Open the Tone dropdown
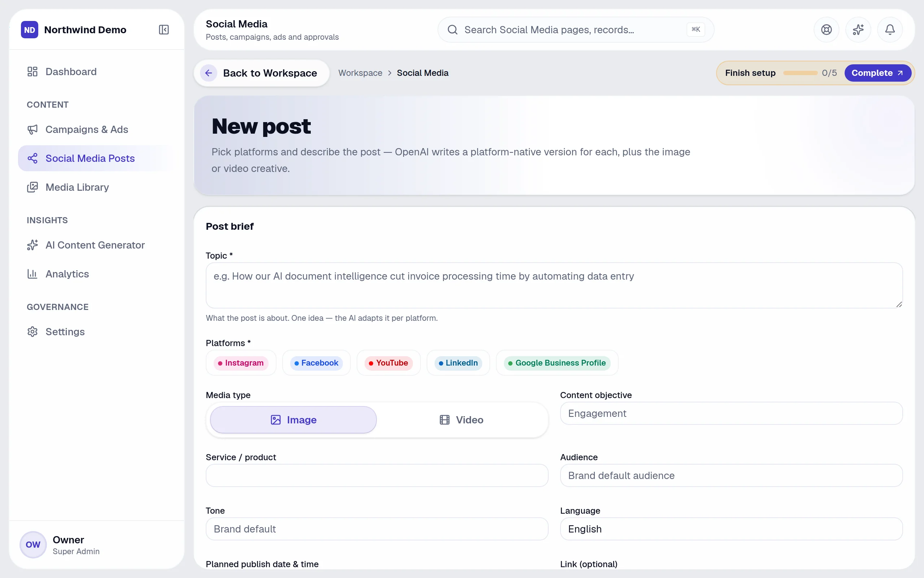Screen dimensions: 924x578 coord(377,529)
